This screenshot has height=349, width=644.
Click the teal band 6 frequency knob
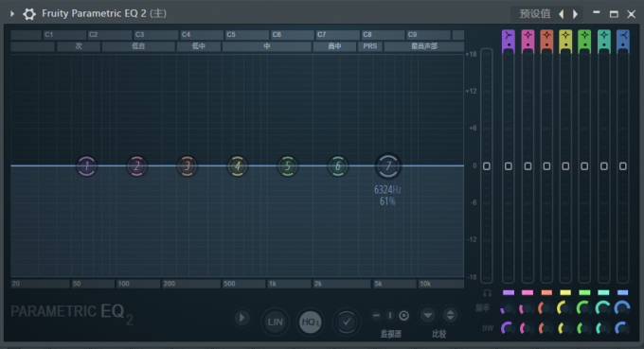click(x=603, y=308)
